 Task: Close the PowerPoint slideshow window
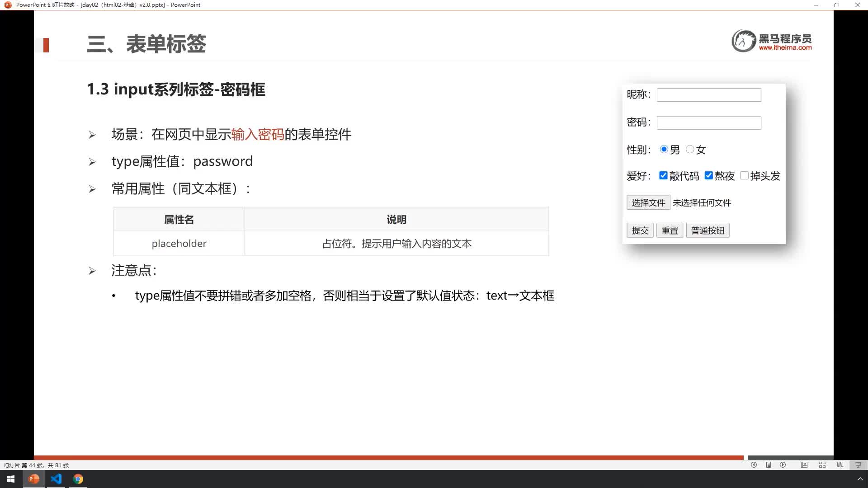(858, 5)
